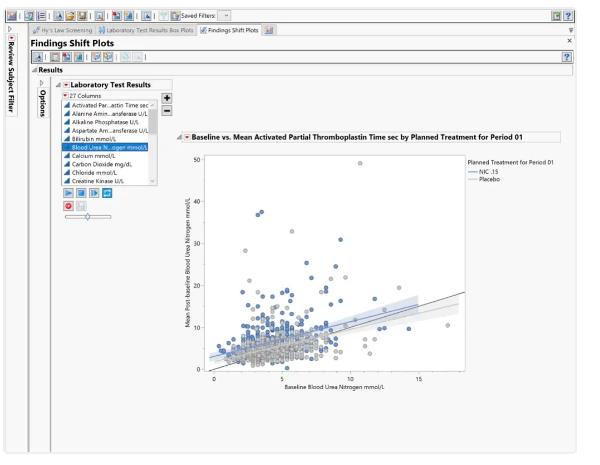Screen dimensions: 600x465
Task: Switch to the Hy's Law Screening tab
Action: tap(62, 30)
